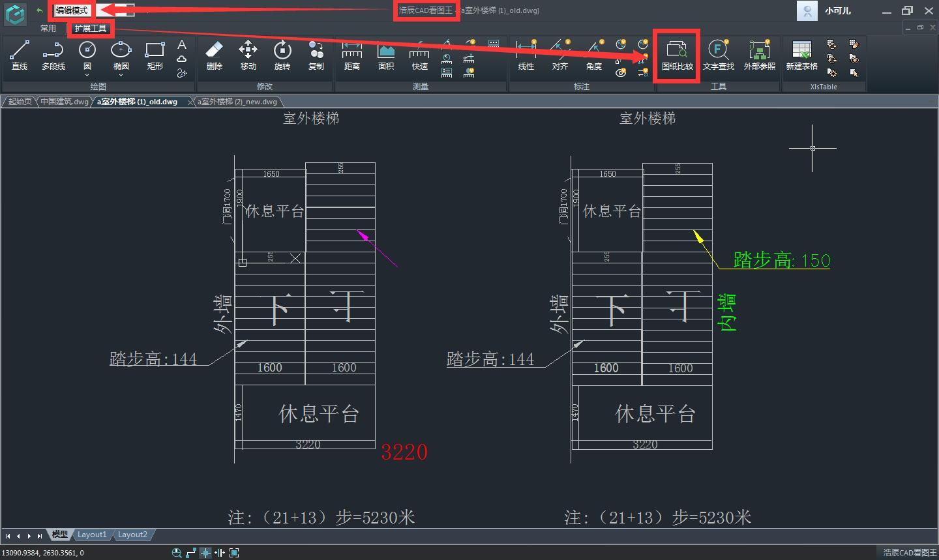Open the 图纸比较 (Drawing Compare) tool
The width and height of the screenshot is (939, 560).
click(678, 55)
